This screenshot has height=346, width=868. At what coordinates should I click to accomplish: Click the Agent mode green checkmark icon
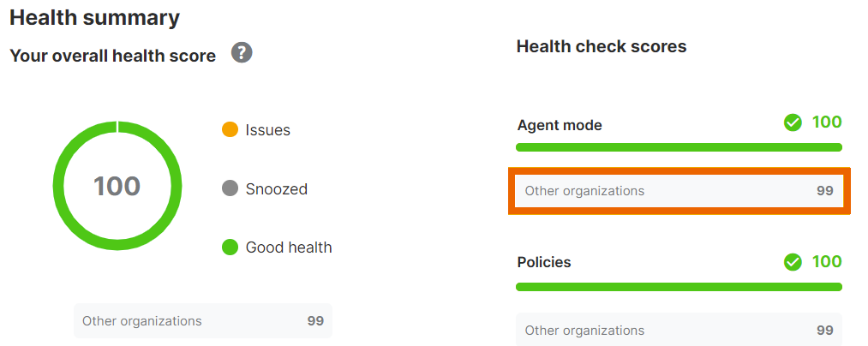point(793,123)
